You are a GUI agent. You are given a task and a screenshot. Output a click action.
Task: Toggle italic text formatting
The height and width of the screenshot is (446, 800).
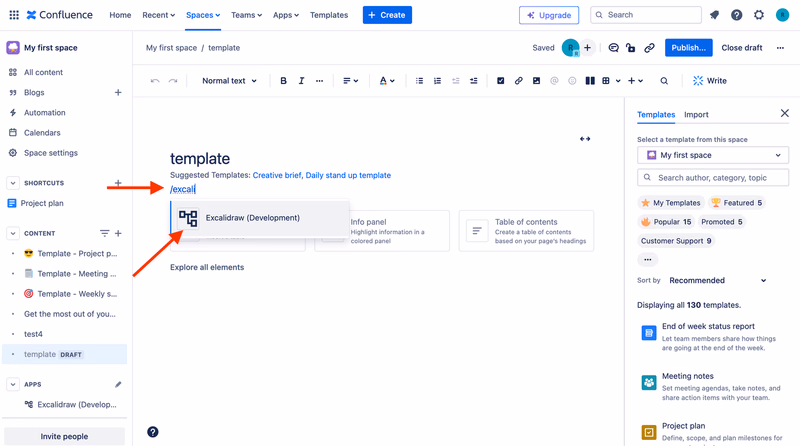pyautogui.click(x=301, y=81)
